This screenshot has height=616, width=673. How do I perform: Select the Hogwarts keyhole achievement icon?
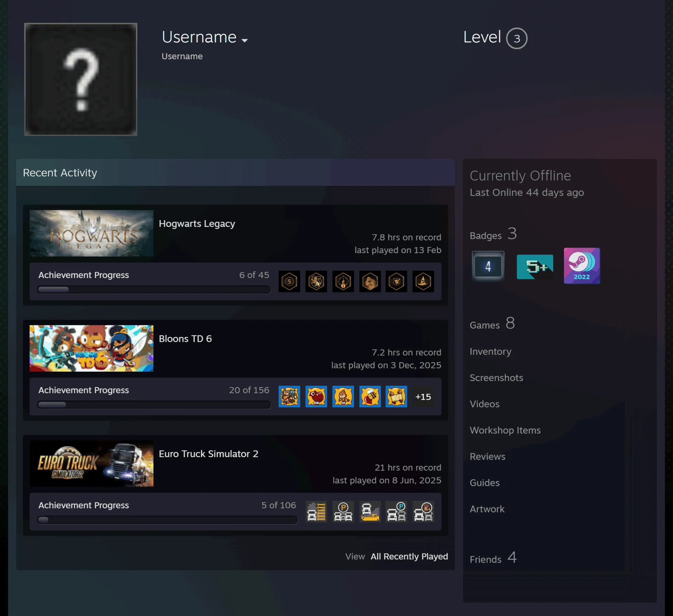click(x=343, y=281)
